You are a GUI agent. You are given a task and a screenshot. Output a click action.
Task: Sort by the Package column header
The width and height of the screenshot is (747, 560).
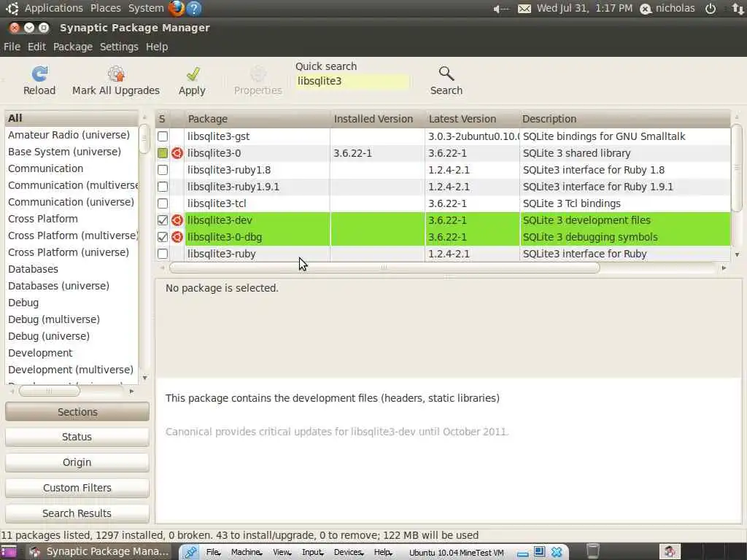click(x=258, y=119)
